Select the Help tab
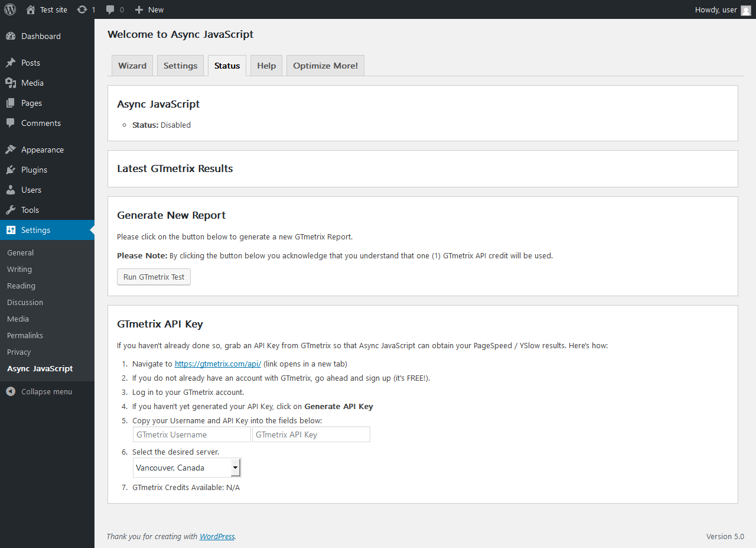 [x=266, y=66]
